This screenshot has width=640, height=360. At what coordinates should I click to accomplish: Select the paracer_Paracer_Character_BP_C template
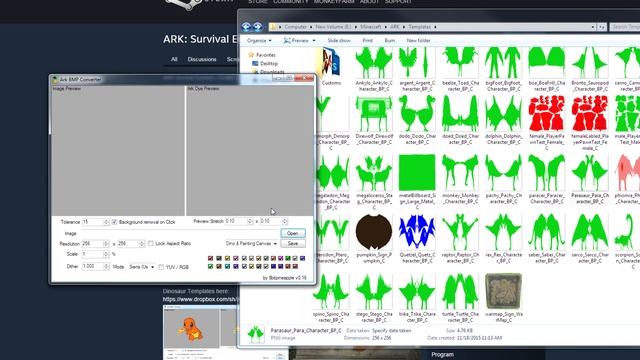(547, 179)
